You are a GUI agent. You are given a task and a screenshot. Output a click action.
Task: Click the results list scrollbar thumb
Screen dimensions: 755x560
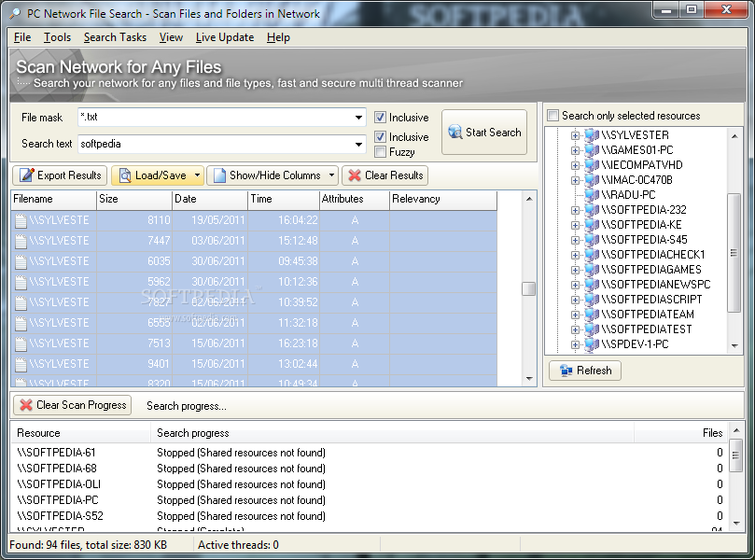529,288
